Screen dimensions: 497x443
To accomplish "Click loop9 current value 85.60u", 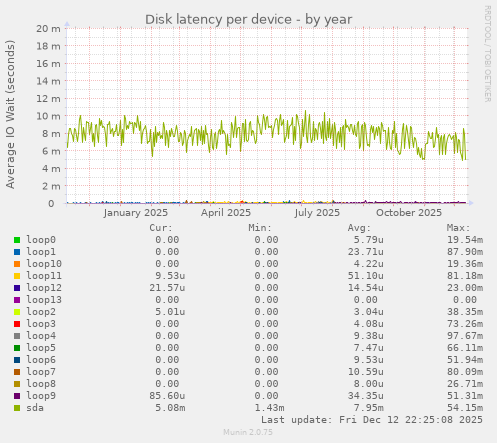I will 167,396.
